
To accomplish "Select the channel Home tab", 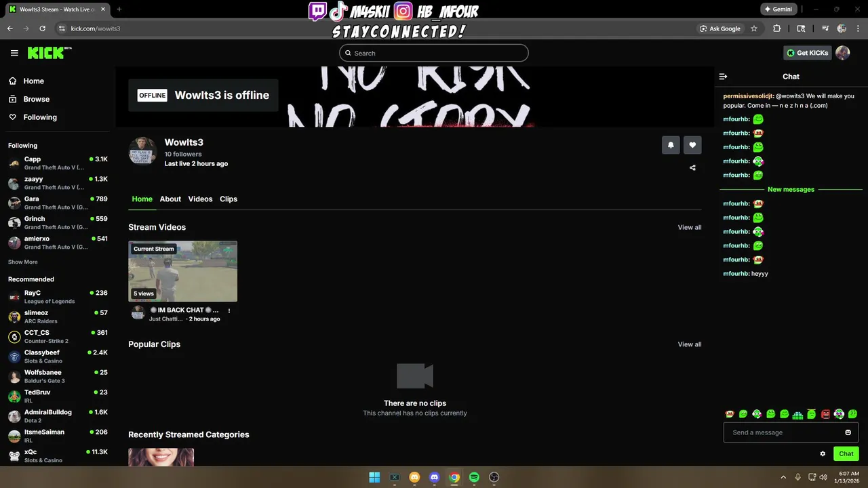I will coord(142,199).
